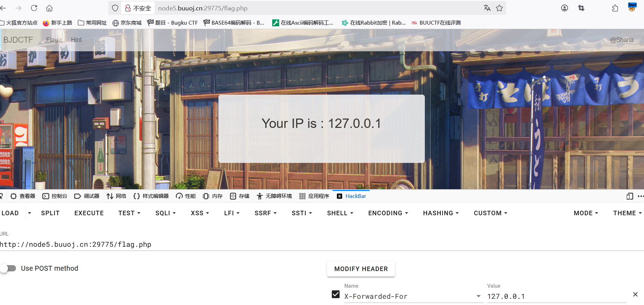Open BASE64编码解码 bookmark
644x305 pixels.
point(234,23)
